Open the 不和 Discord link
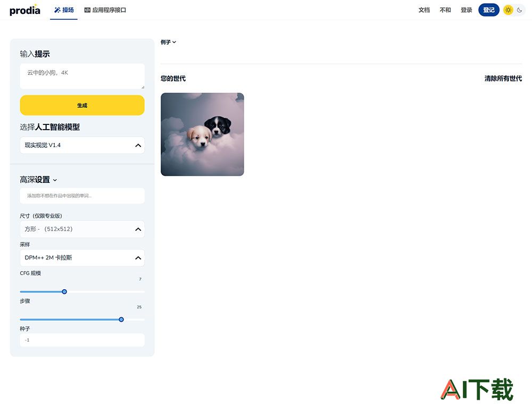This screenshot has width=532, height=404. click(x=445, y=10)
